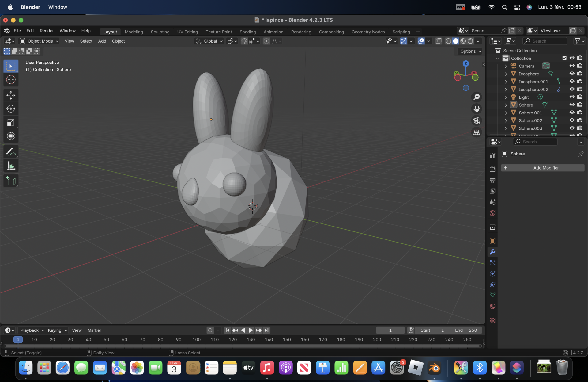Jump to the first frame
Image resolution: width=588 pixels, height=382 pixels.
point(227,330)
